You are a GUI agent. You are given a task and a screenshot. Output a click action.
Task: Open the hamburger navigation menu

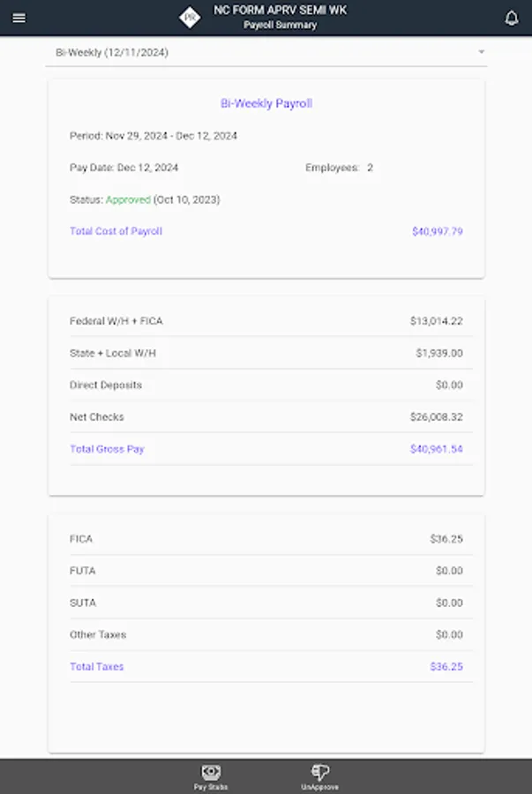(19, 18)
